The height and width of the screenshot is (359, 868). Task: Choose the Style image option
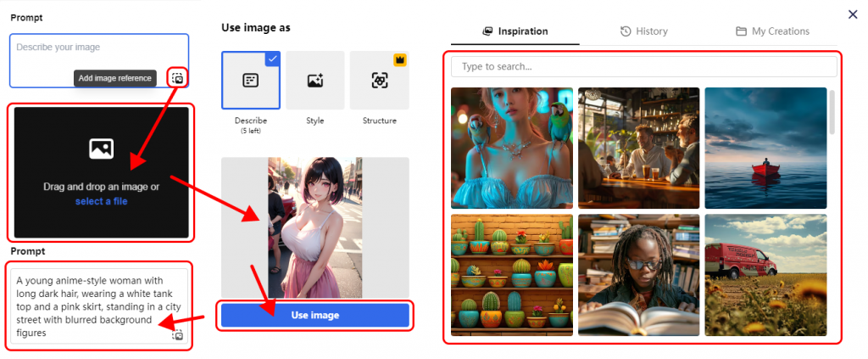pos(314,81)
